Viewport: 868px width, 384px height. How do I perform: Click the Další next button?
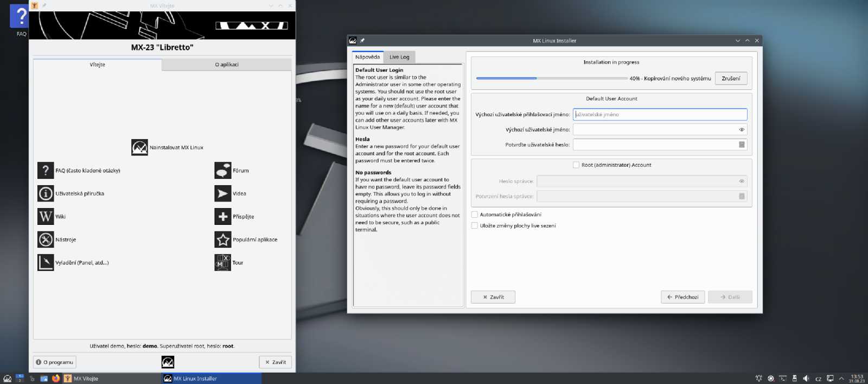730,297
